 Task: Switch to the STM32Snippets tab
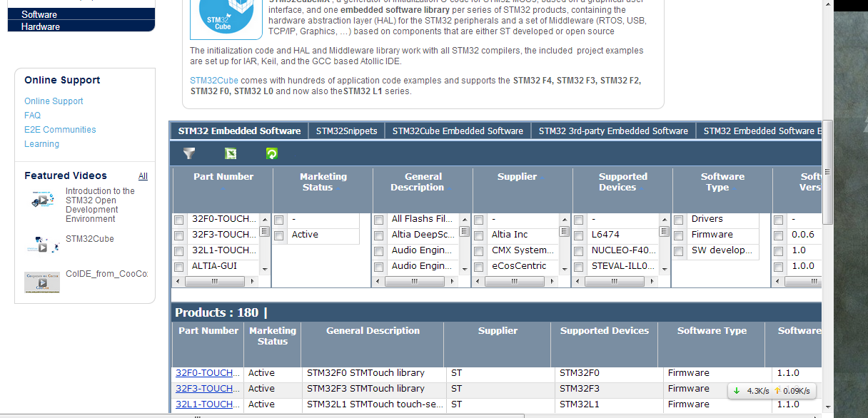click(x=346, y=131)
